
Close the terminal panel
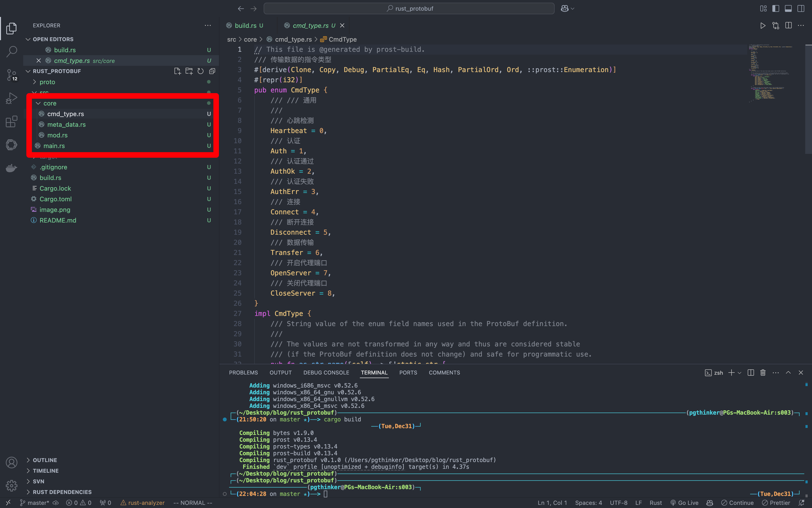[x=801, y=373]
